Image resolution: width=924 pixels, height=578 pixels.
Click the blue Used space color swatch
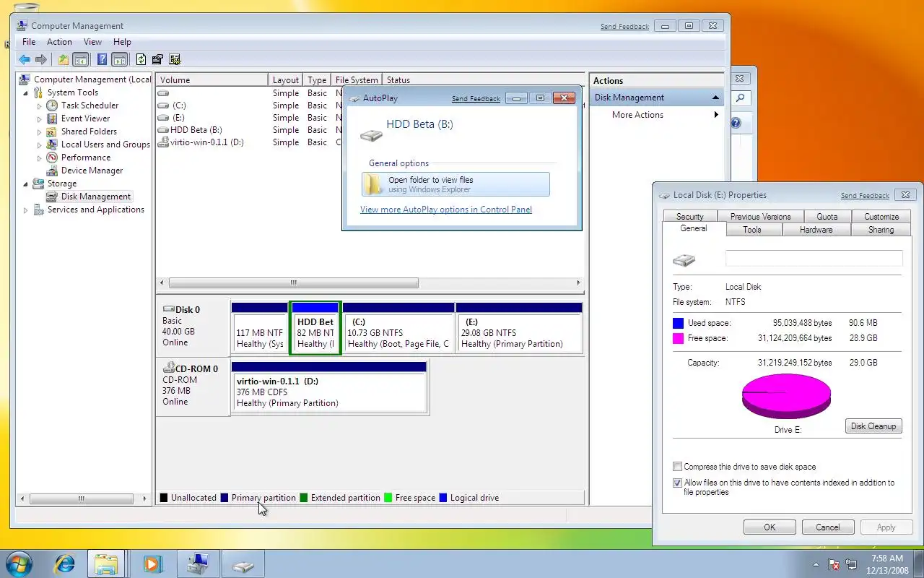click(x=678, y=324)
